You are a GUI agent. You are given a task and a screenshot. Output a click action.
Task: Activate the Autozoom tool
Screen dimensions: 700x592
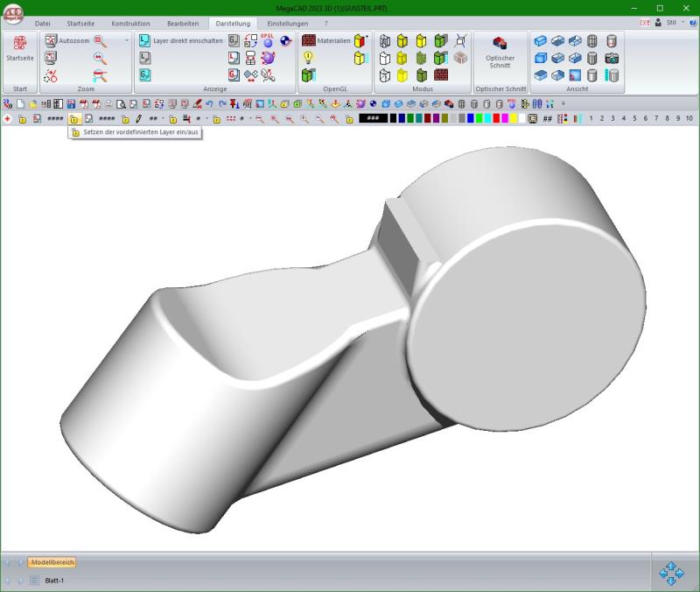[x=67, y=40]
